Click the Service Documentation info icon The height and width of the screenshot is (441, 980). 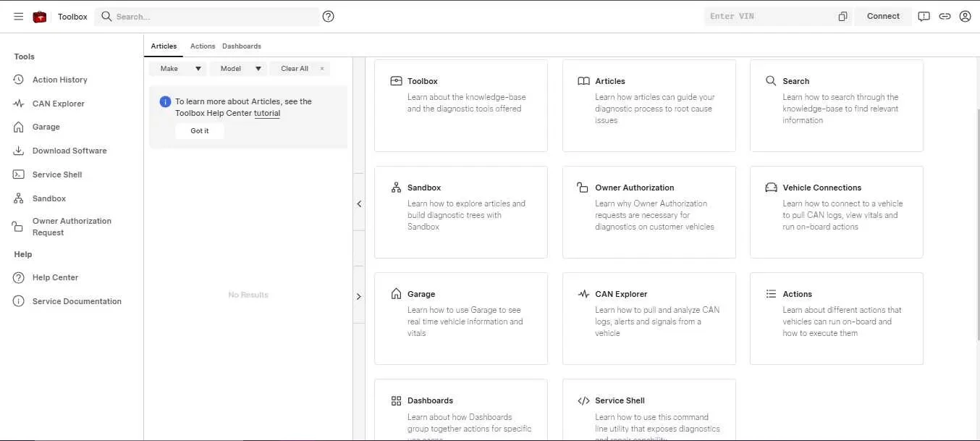coord(19,301)
